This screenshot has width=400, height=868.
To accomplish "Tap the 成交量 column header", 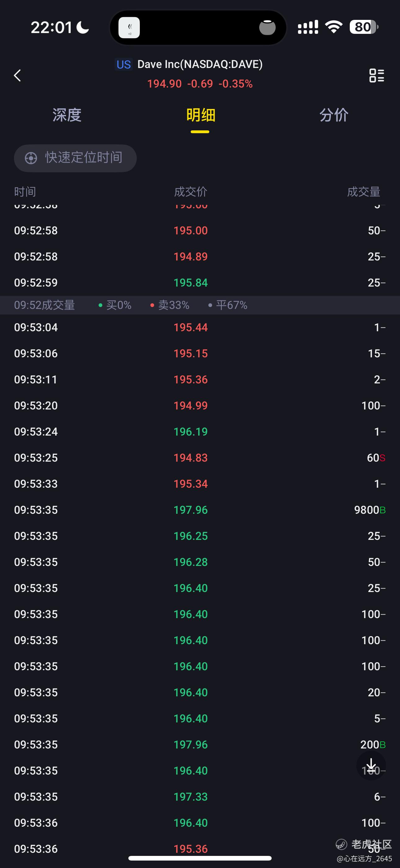I will point(364,192).
